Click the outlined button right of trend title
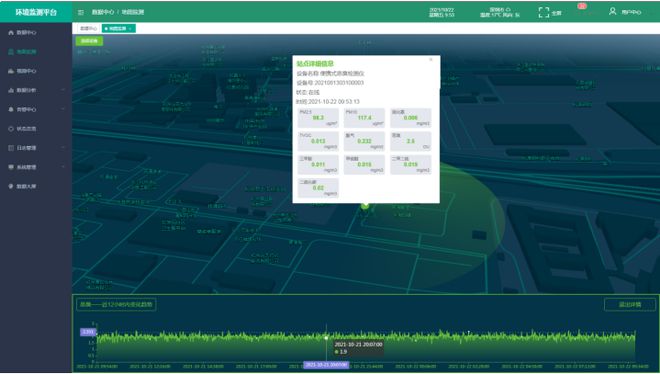The height and width of the screenshot is (374, 660). tap(630, 305)
